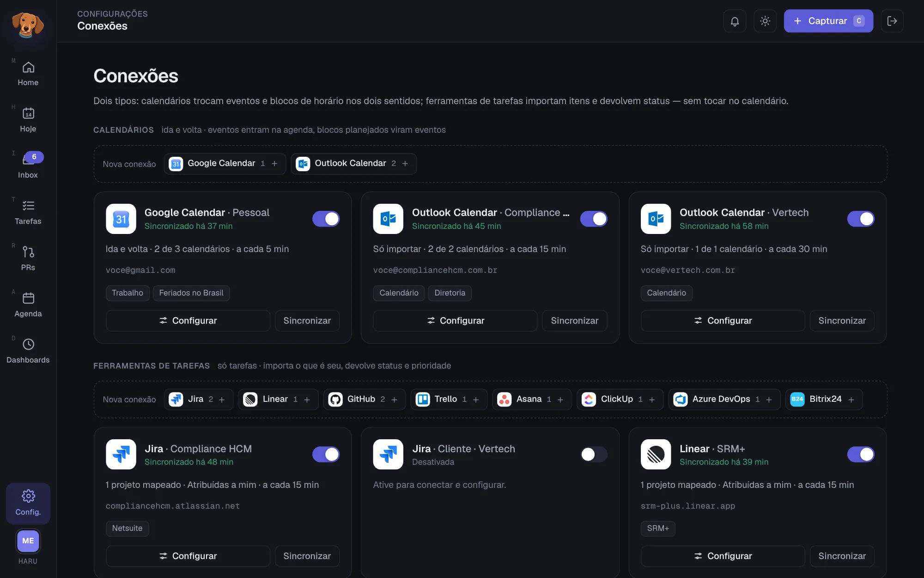Toggle light theme sun icon

765,21
